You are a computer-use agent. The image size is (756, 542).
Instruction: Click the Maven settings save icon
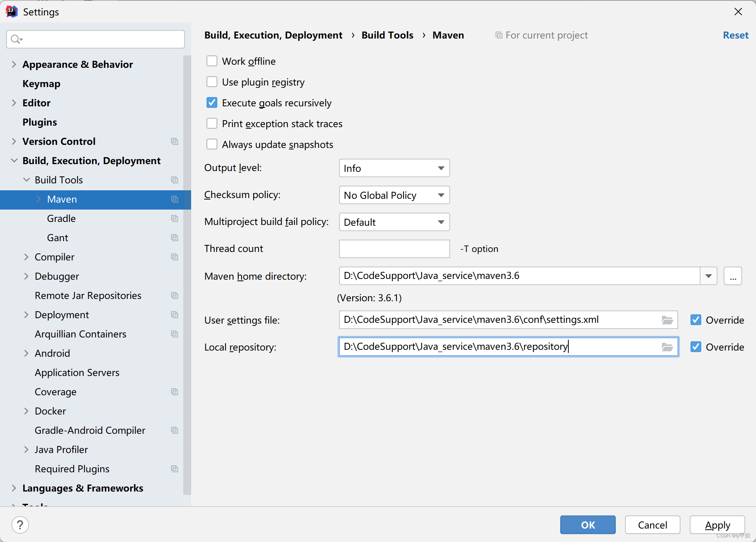174,200
